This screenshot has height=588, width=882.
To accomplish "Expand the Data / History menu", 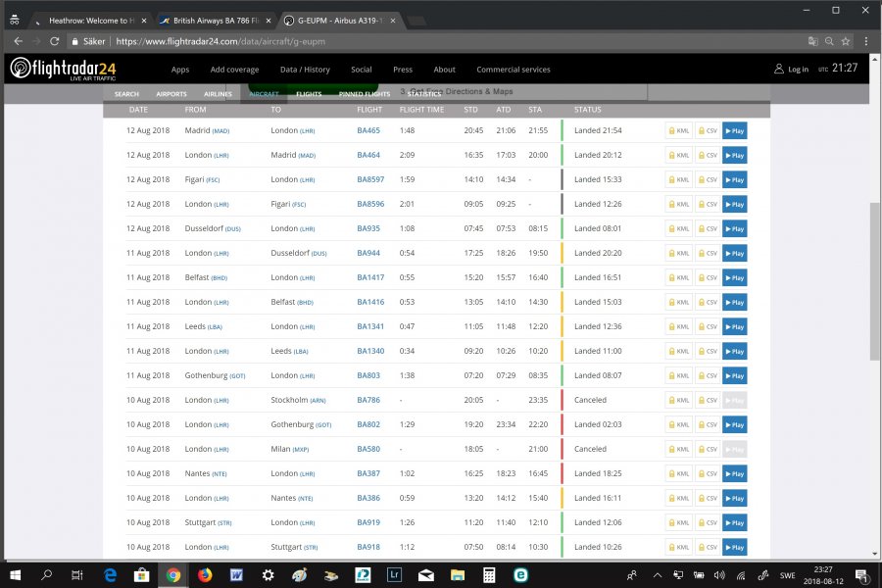I will pyautogui.click(x=305, y=70).
